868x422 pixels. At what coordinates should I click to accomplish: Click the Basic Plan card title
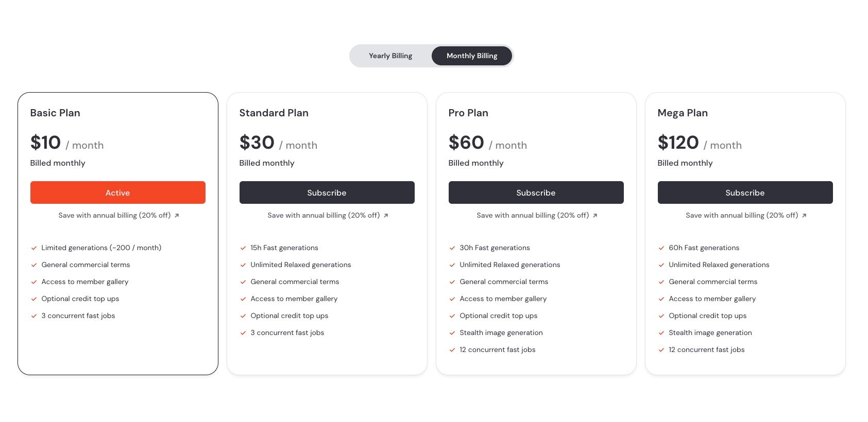coord(55,113)
